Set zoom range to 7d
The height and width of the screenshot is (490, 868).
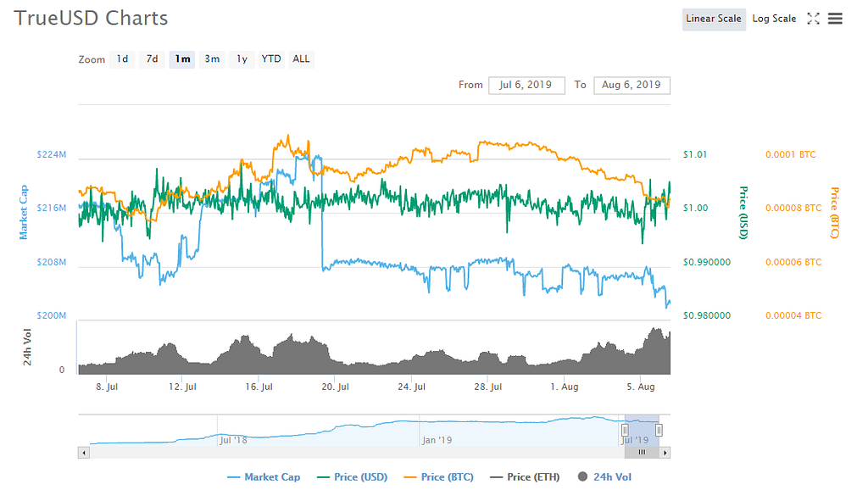153,59
